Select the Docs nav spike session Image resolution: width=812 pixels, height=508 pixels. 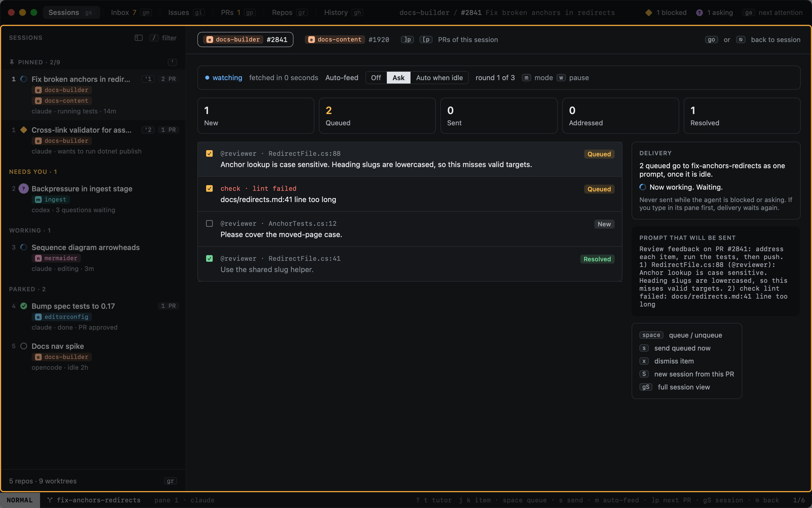93,356
